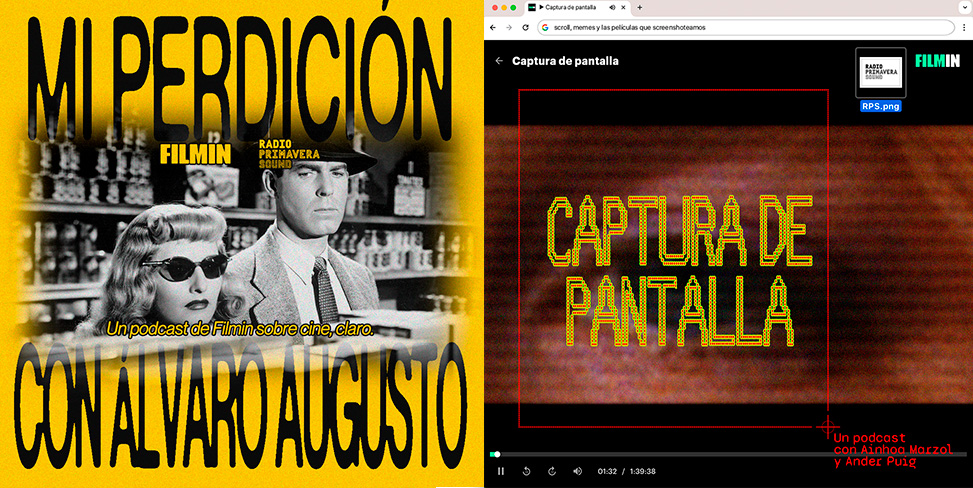973x488 pixels.
Task: Click the 01:32 elapsed time readout
Action: click(607, 471)
